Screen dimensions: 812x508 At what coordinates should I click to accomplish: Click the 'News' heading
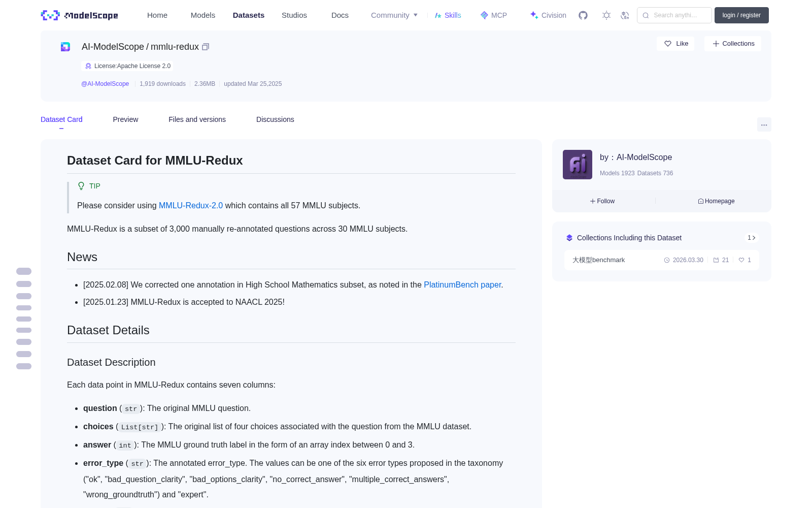pyautogui.click(x=82, y=257)
